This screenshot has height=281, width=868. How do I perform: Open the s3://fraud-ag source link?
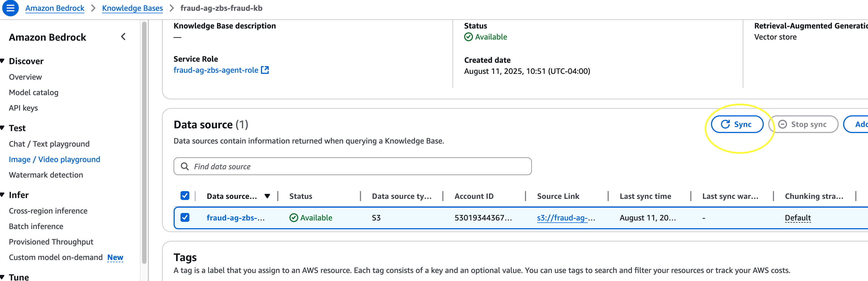click(x=566, y=218)
